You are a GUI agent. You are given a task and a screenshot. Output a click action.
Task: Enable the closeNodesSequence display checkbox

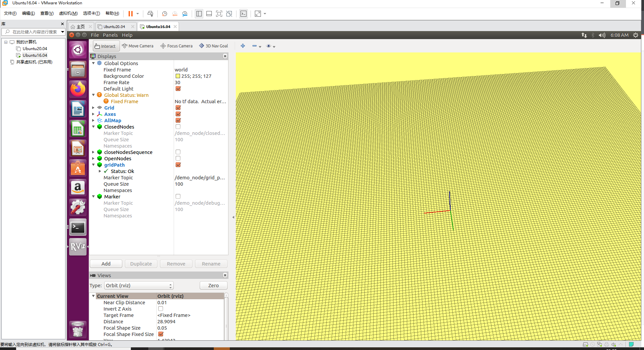178,152
